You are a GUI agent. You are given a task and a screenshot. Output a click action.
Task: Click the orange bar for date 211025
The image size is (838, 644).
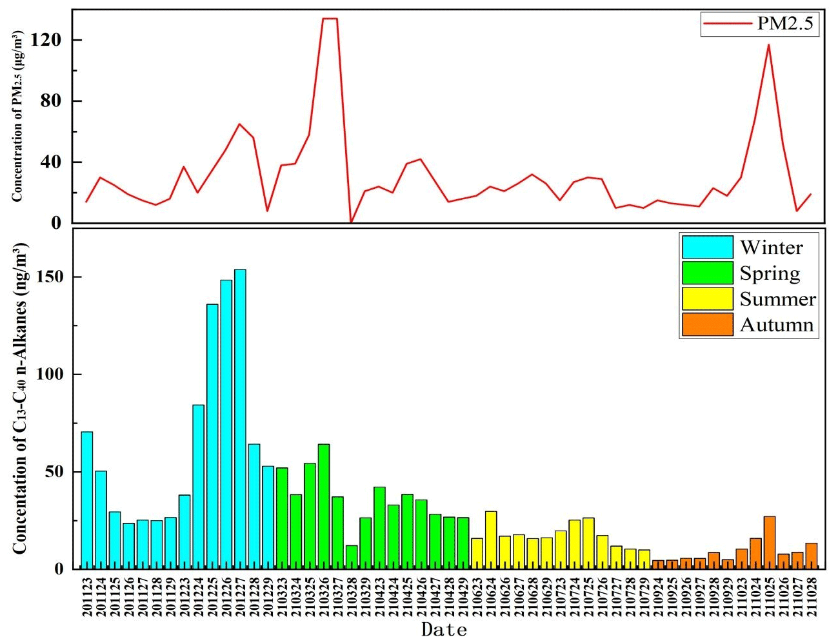point(770,542)
